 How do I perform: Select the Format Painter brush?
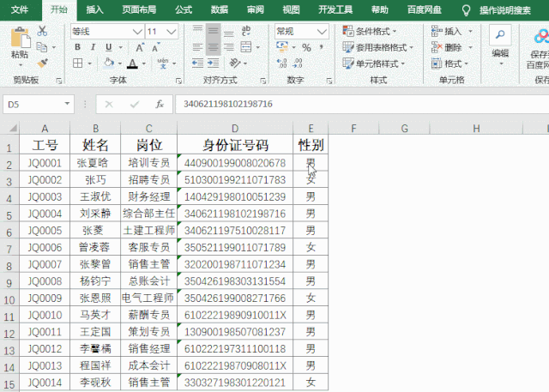click(x=42, y=63)
